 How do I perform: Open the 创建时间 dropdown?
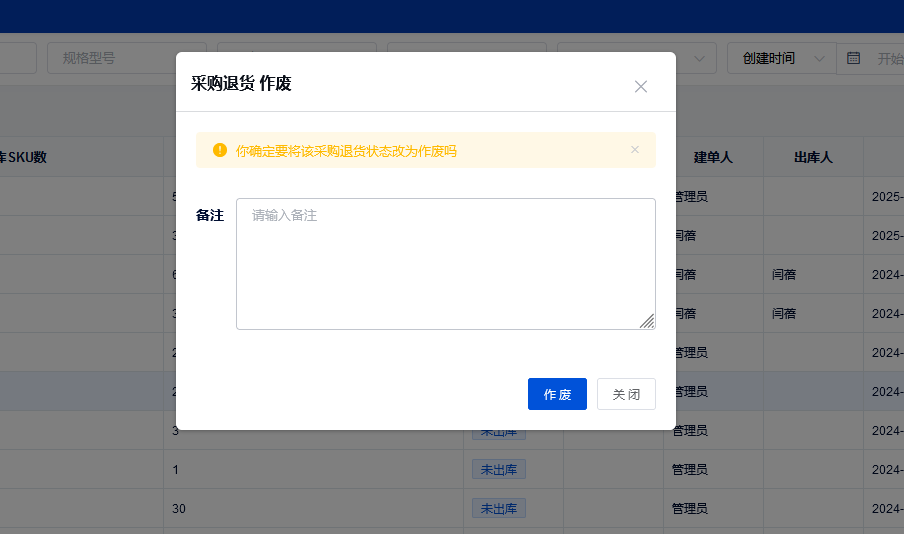782,58
